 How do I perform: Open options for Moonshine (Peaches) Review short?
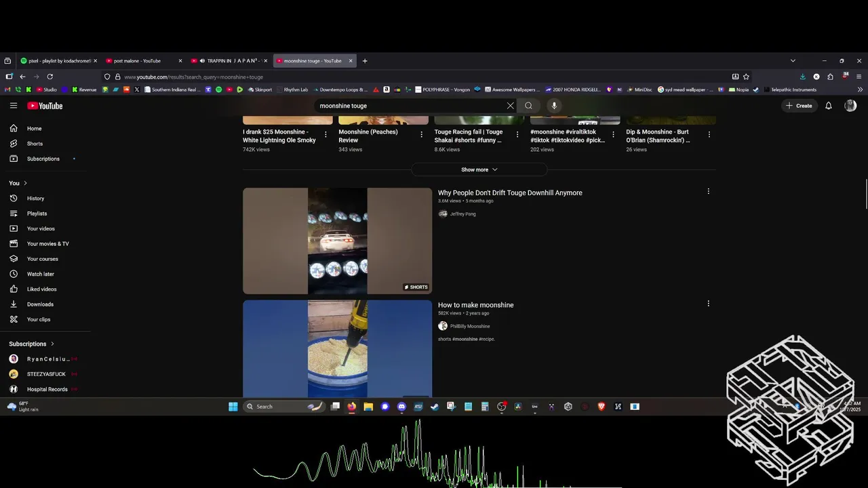tap(421, 135)
